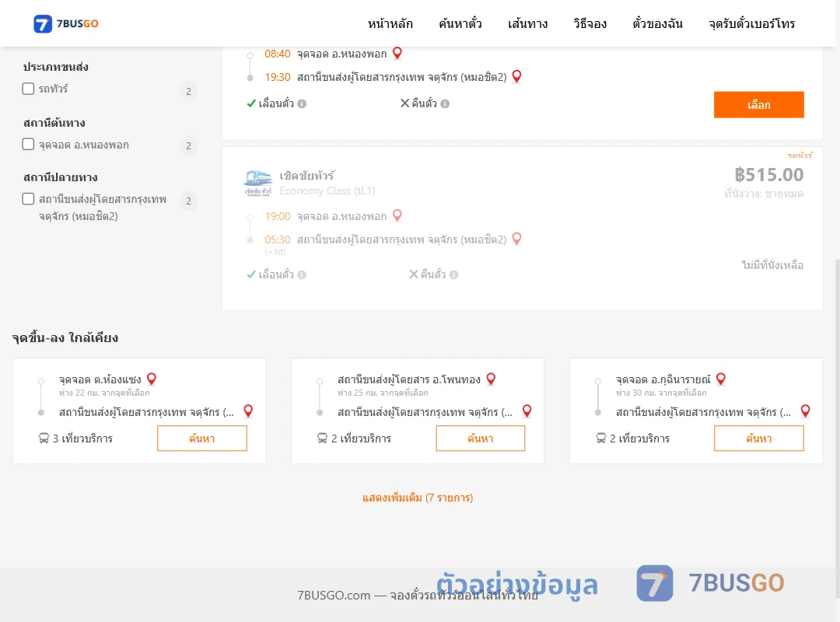This screenshot has width=840, height=622.
Task: Click the 05:30 arrival time
Action: (x=278, y=239)
